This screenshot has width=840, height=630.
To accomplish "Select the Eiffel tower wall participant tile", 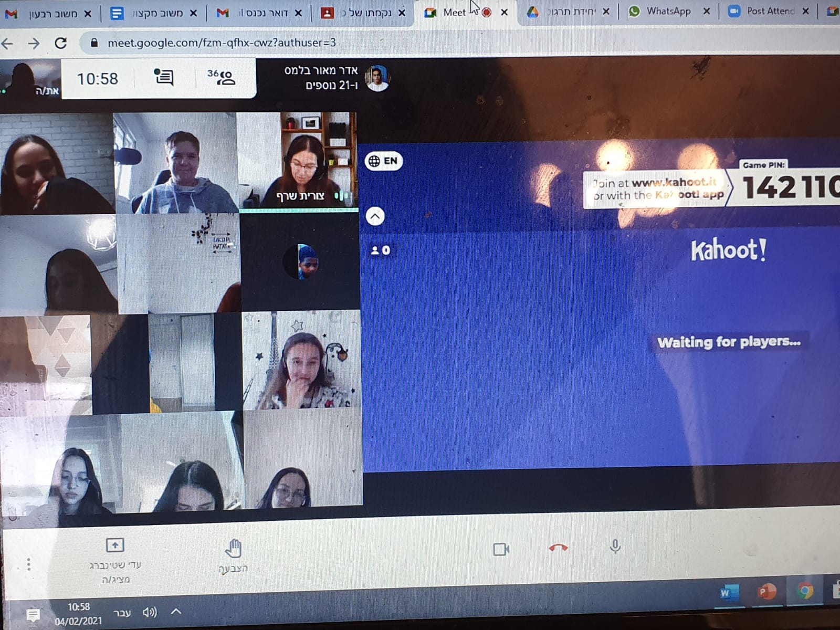I will point(302,360).
